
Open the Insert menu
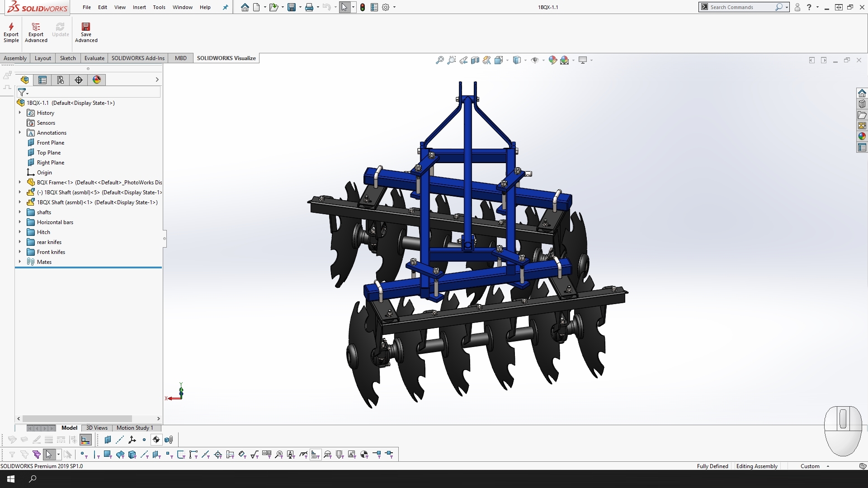139,7
